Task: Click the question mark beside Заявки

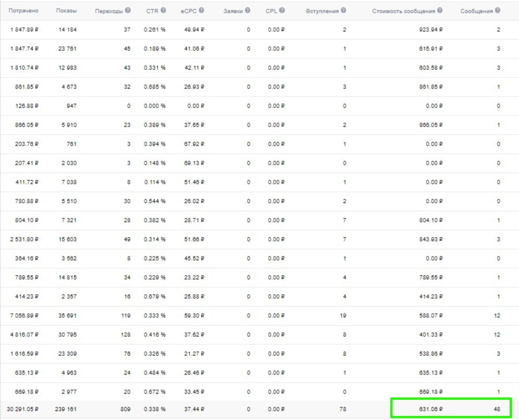Action: coord(248,10)
